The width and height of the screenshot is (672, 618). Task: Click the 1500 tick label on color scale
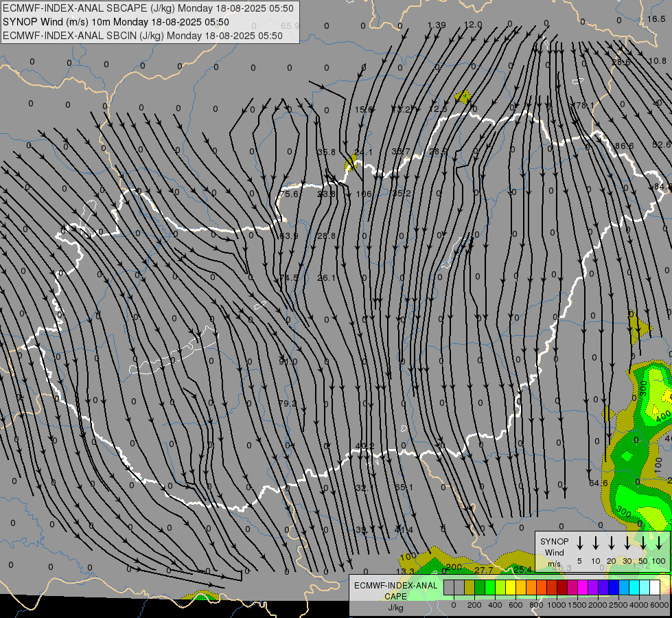[x=577, y=605]
